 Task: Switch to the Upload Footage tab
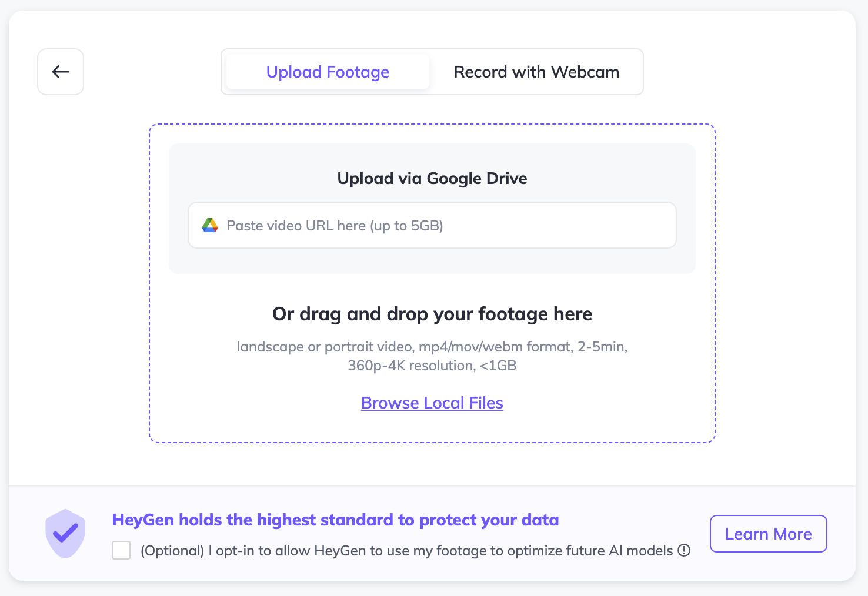coord(328,72)
